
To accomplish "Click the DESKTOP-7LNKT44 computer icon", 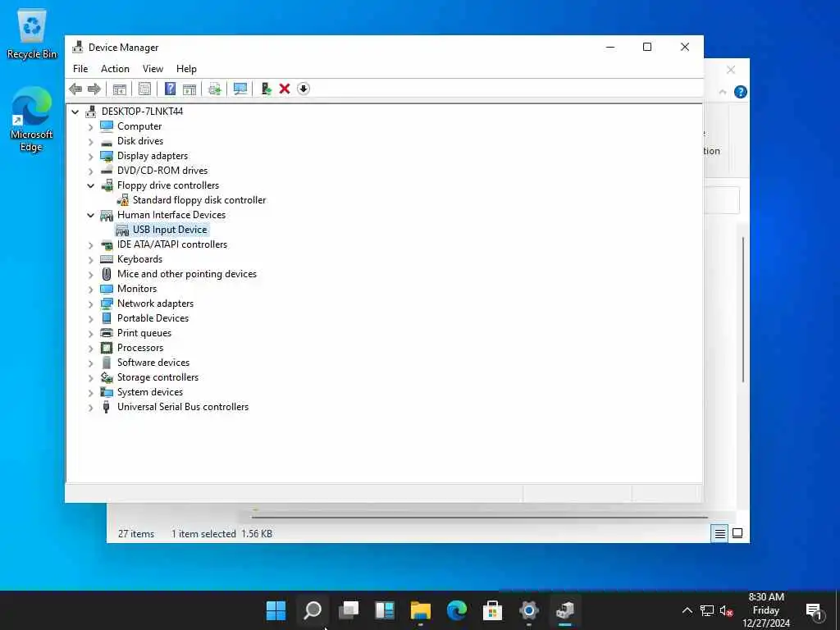I will coord(91,112).
